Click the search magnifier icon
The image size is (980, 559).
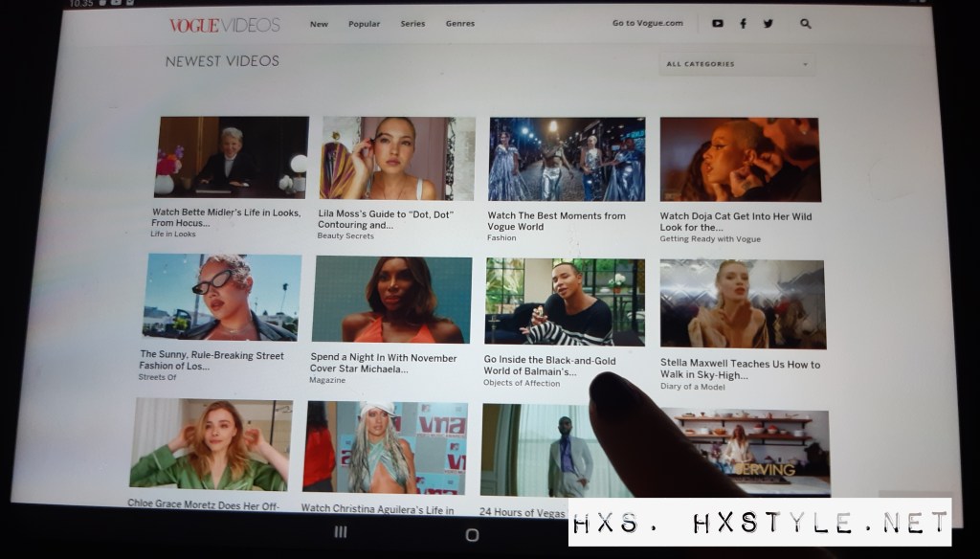point(805,24)
